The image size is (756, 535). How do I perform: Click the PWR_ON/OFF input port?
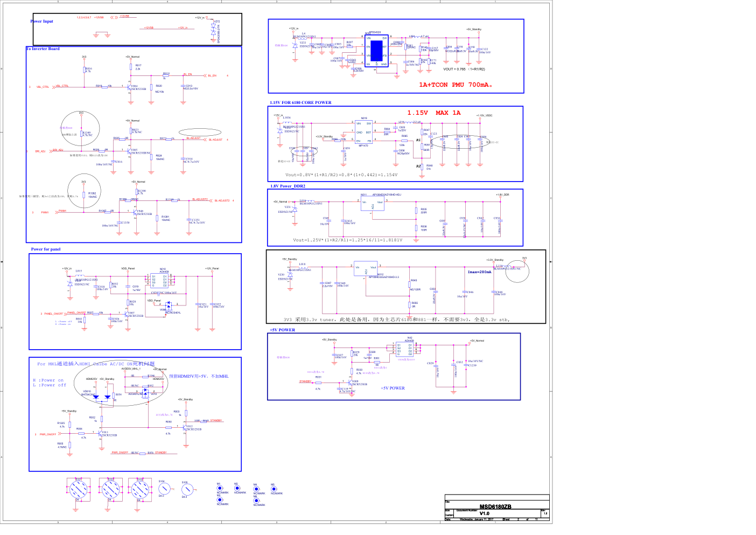(48, 434)
